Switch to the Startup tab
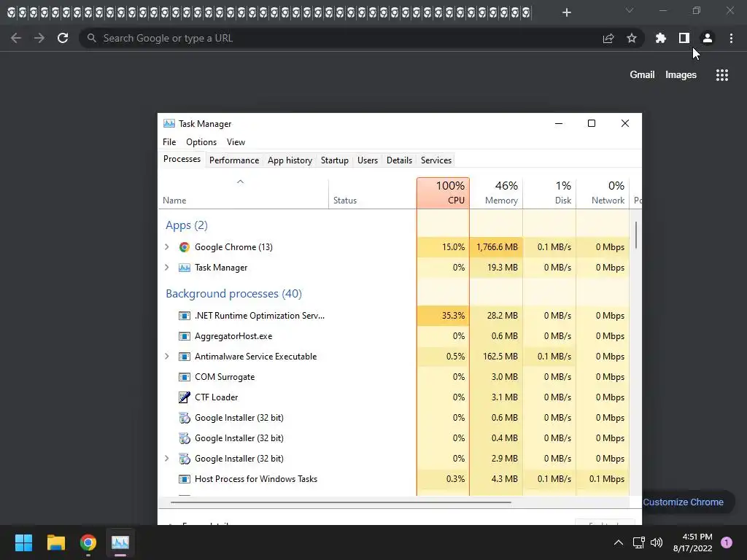 click(334, 160)
